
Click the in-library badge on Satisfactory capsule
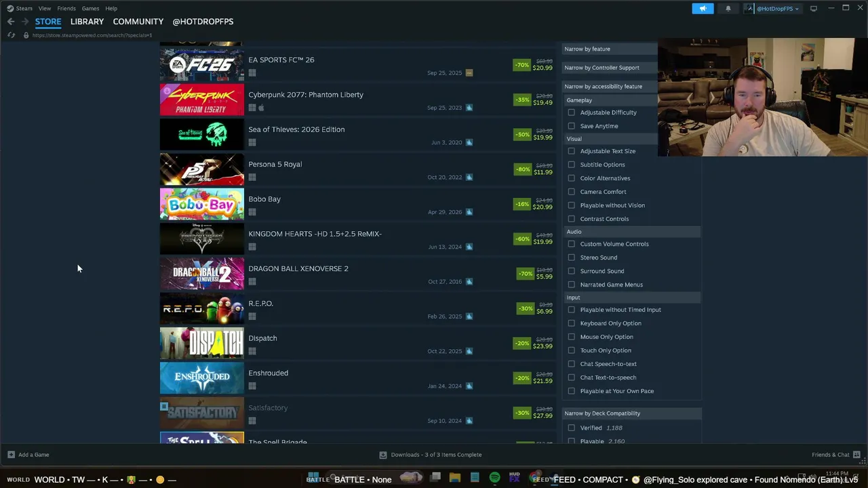(164, 407)
